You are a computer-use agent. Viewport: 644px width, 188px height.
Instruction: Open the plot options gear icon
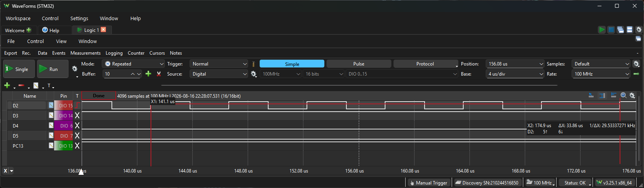632,95
